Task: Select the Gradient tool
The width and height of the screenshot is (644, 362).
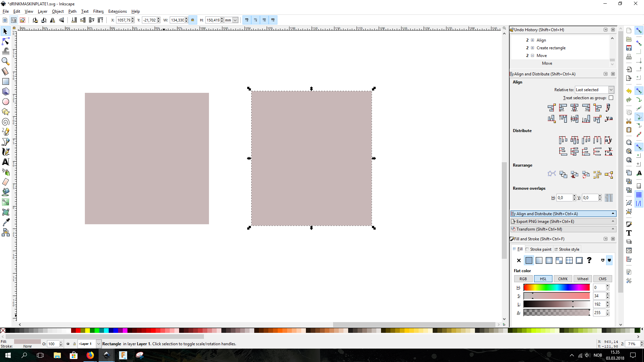Action: 5,202
